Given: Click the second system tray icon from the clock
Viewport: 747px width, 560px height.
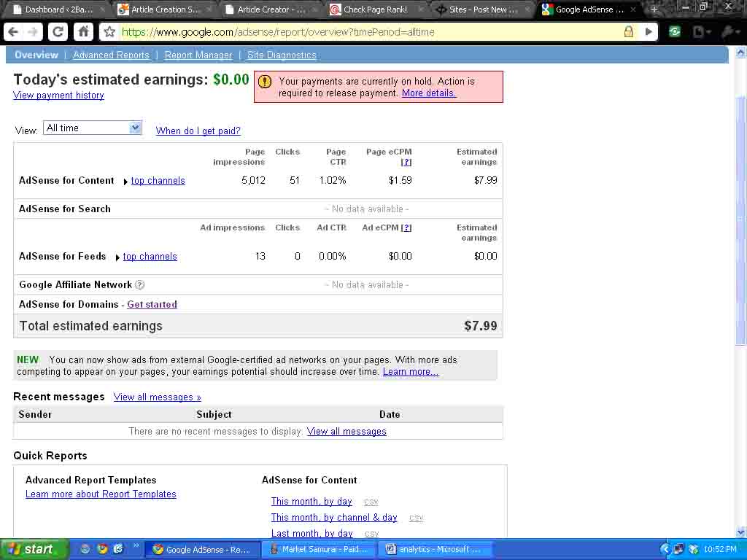Looking at the screenshot, I should pos(678,550).
